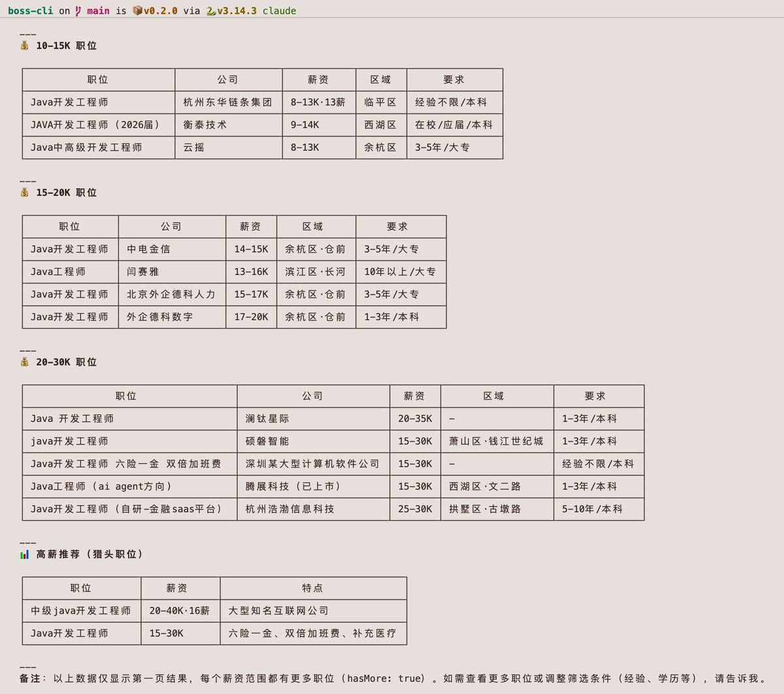Select the claude text in the prompt
The image size is (784, 694).
[280, 10]
